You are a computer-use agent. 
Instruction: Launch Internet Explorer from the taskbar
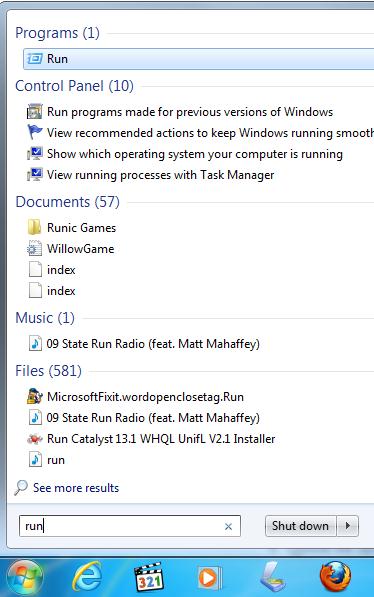coord(87,578)
